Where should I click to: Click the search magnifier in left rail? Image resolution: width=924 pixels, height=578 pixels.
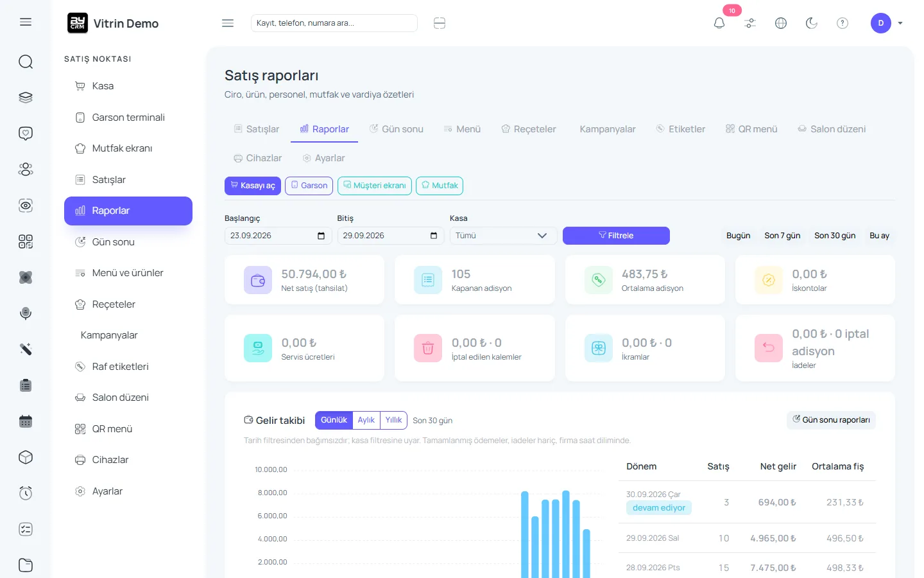[x=26, y=62]
